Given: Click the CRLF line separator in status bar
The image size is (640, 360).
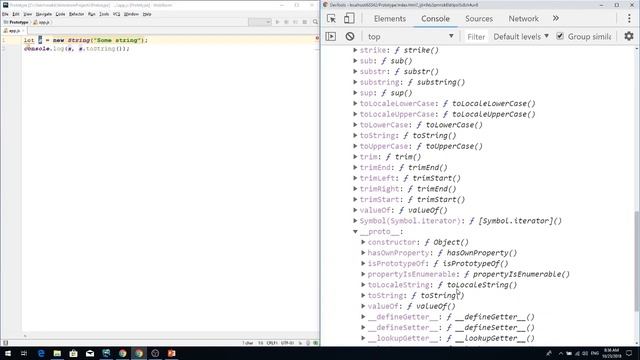Looking at the screenshot, I should 272,343.
